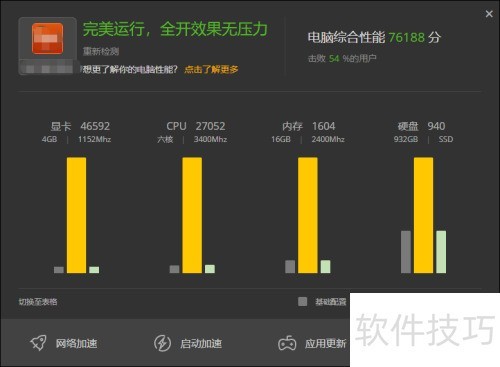Click the overall score 76188
This screenshot has width=500, height=367.
pyautogui.click(x=407, y=37)
